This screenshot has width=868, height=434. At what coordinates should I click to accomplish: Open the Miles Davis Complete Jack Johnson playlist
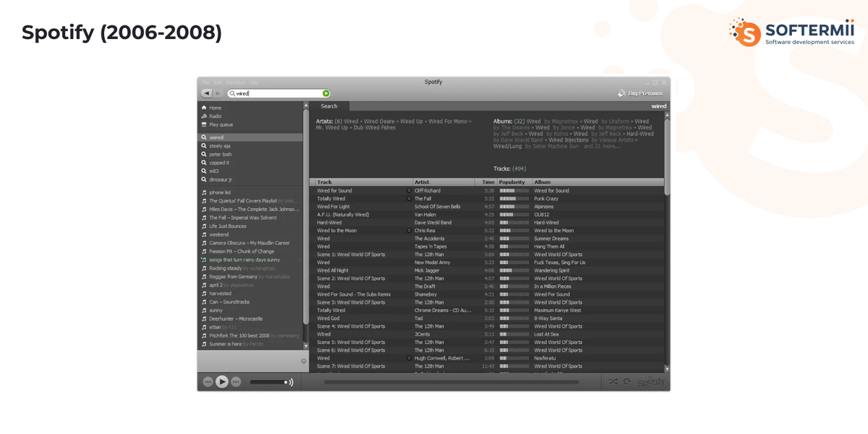pos(250,209)
